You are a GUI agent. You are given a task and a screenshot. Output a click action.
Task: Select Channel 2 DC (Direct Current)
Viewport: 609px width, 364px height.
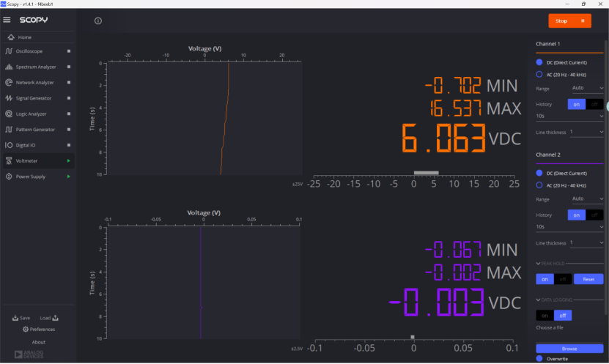tap(539, 173)
